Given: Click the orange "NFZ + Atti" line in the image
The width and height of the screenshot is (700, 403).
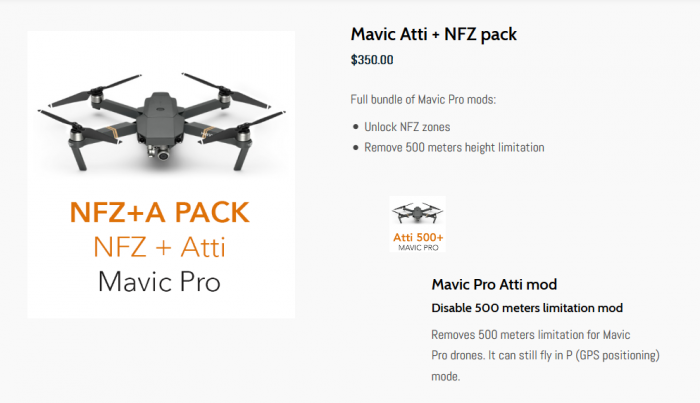Looking at the screenshot, I should (x=160, y=246).
